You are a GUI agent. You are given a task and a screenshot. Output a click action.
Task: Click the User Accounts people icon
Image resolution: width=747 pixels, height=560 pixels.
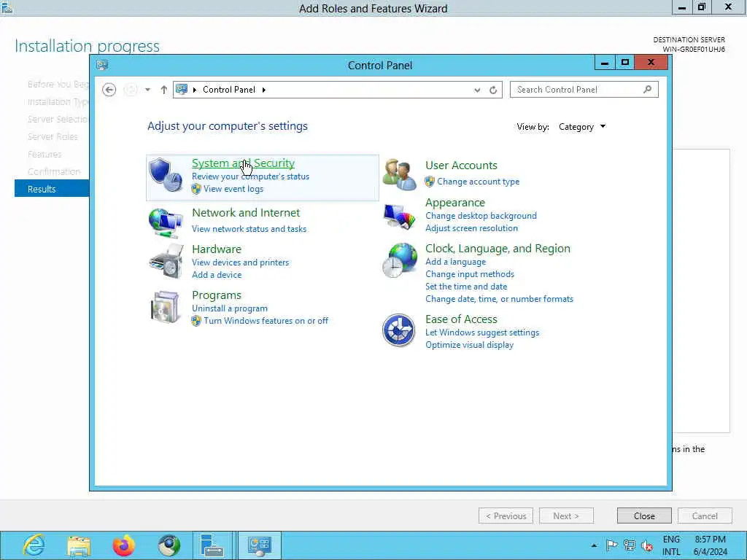tap(399, 174)
